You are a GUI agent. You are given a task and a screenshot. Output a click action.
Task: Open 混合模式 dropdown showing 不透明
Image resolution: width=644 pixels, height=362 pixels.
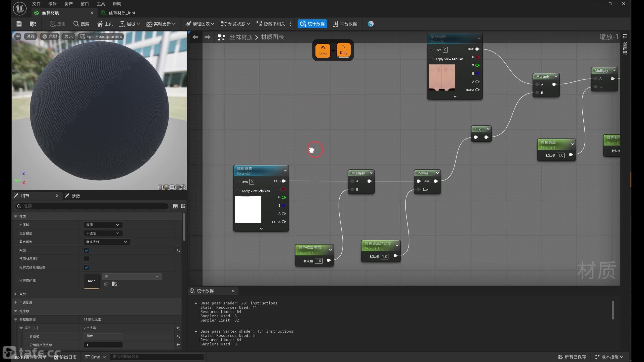point(103,233)
